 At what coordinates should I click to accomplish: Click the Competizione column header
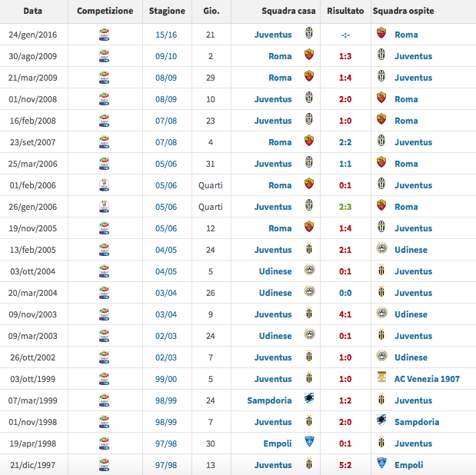(105, 12)
